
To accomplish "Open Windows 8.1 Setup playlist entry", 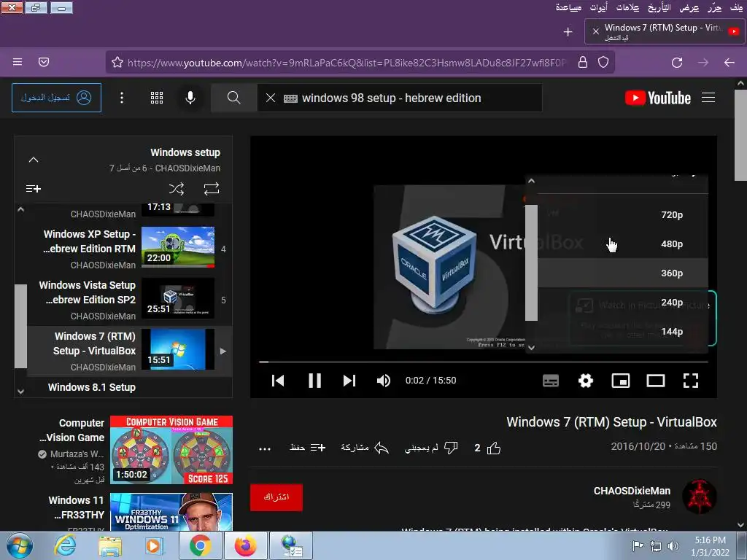I will point(92,387).
